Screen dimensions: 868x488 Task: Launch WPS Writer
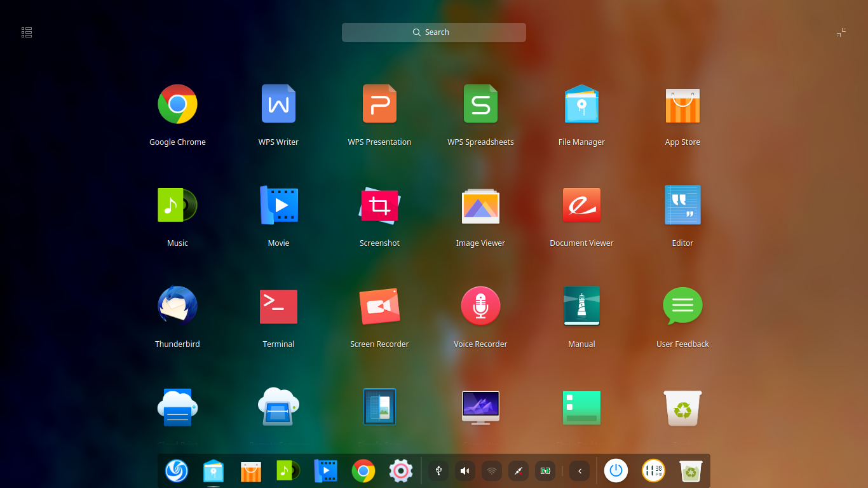[278, 104]
